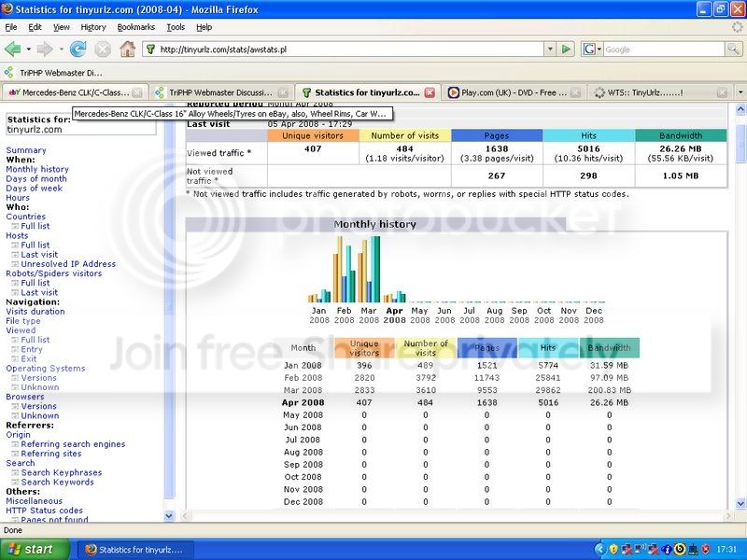Close the Statistics for tinyurlz tab
Screen dimensions: 747x560
coord(430,92)
